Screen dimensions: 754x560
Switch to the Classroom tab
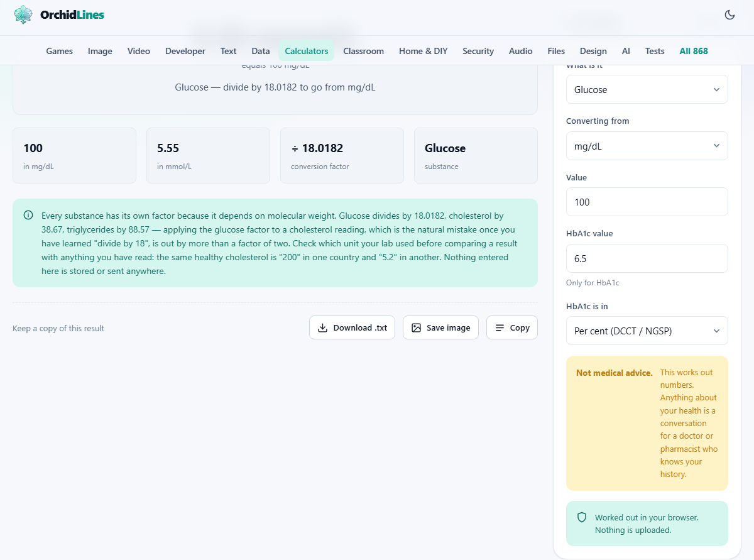click(364, 51)
